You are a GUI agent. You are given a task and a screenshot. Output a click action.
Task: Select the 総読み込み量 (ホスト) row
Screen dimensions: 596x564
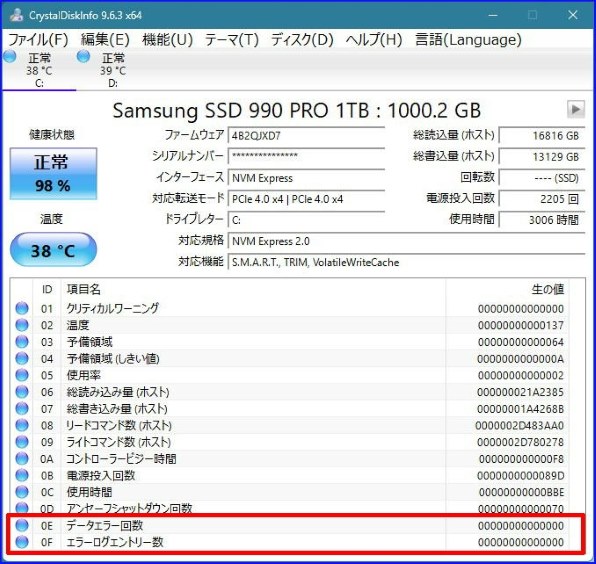pyautogui.click(x=290, y=392)
